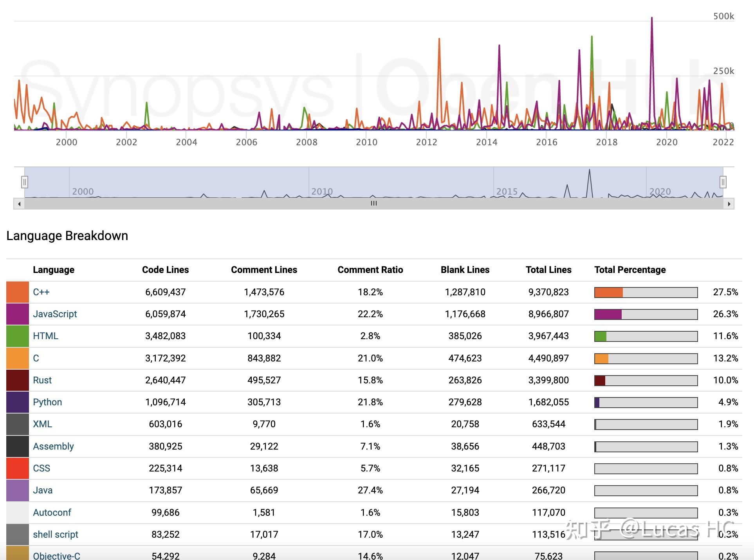Screen dimensions: 754x560
Task: Open the Python language link
Action: pyautogui.click(x=47, y=402)
